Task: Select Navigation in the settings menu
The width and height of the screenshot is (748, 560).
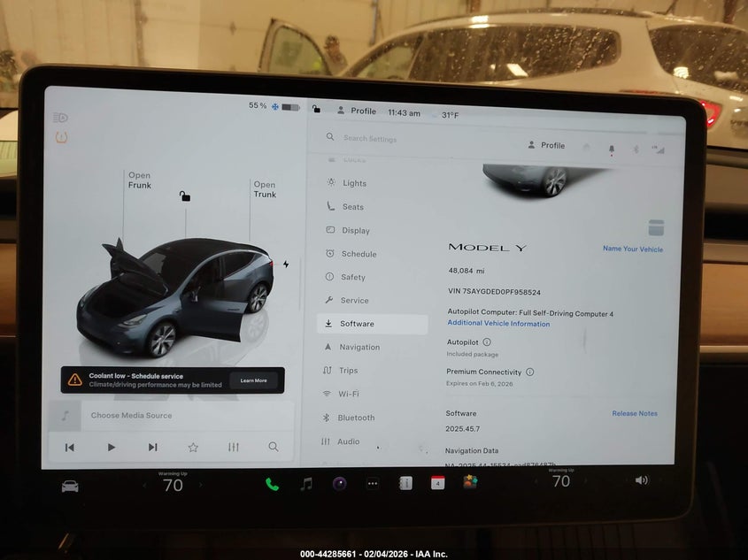Action: point(359,348)
